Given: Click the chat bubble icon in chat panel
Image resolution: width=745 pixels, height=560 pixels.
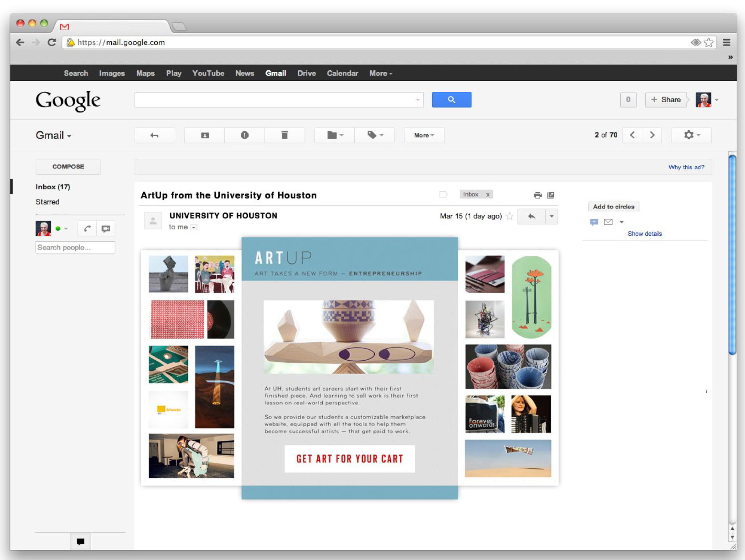Looking at the screenshot, I should click(x=106, y=229).
